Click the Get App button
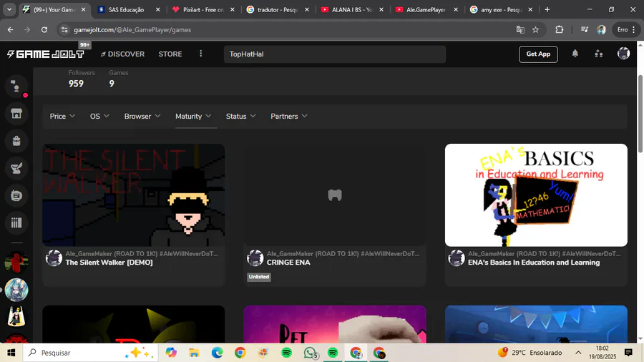This screenshot has height=362, width=644. click(538, 54)
